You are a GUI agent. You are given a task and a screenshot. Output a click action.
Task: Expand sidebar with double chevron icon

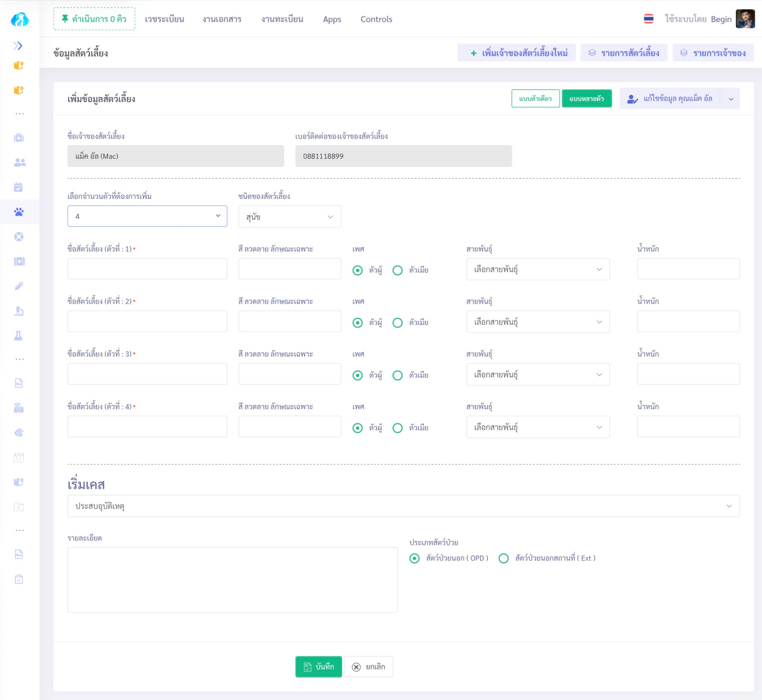point(18,46)
